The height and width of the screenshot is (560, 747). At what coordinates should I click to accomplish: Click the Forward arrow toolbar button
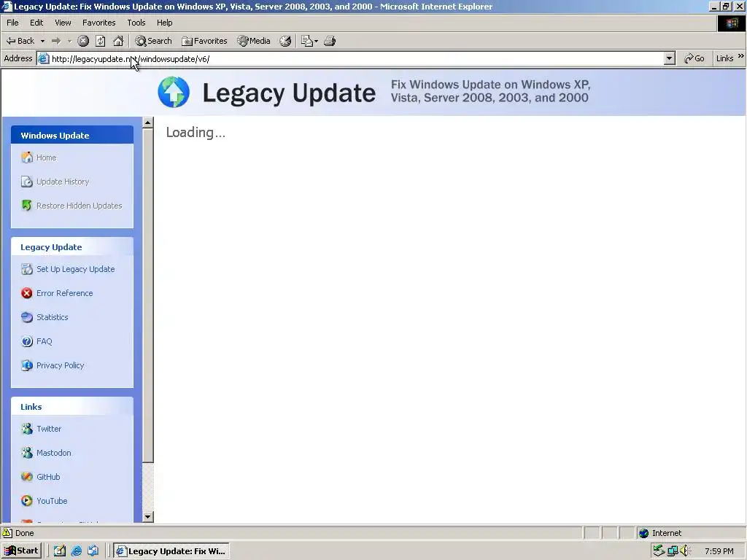coord(56,41)
